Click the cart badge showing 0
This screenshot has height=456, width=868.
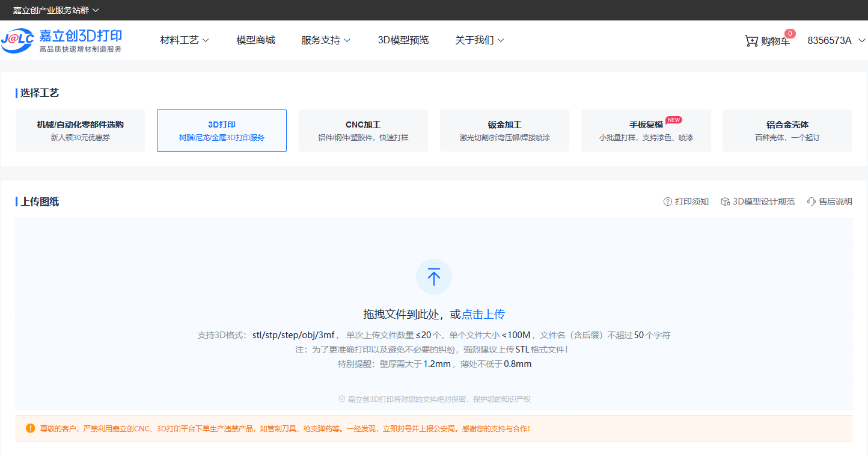click(790, 34)
